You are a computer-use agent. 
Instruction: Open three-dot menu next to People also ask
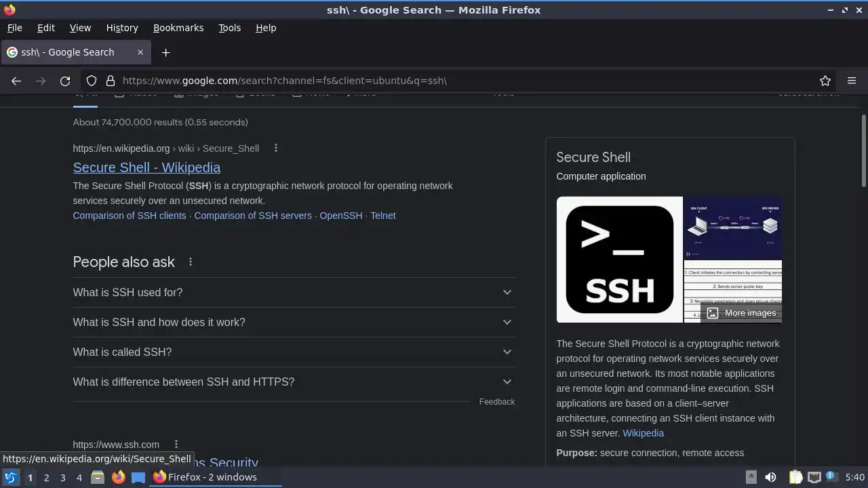191,262
